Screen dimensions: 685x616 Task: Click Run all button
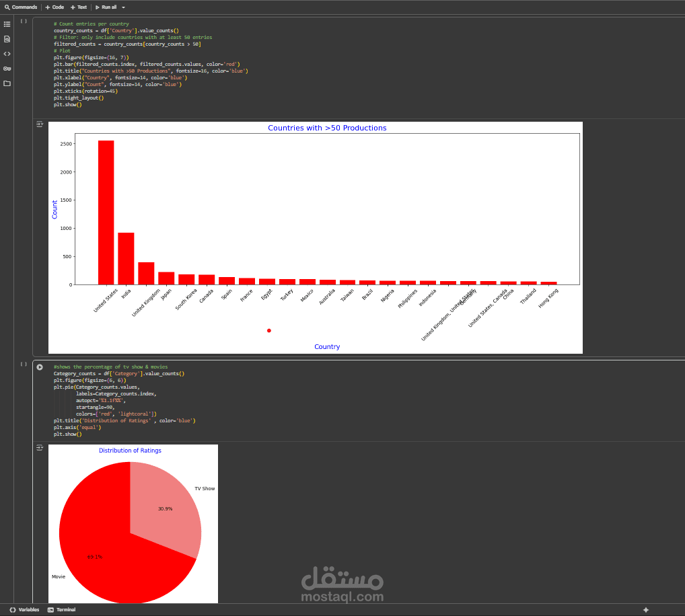[106, 7]
